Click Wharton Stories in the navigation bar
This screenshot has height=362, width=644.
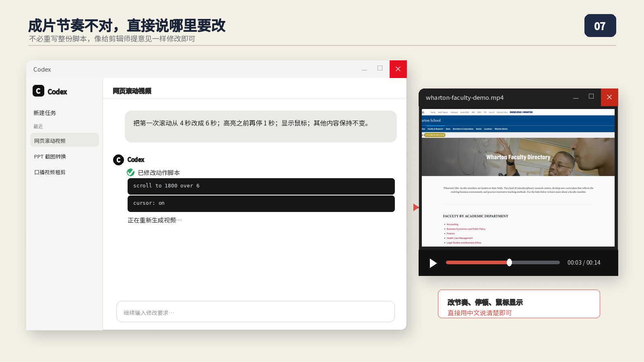[x=501, y=129]
